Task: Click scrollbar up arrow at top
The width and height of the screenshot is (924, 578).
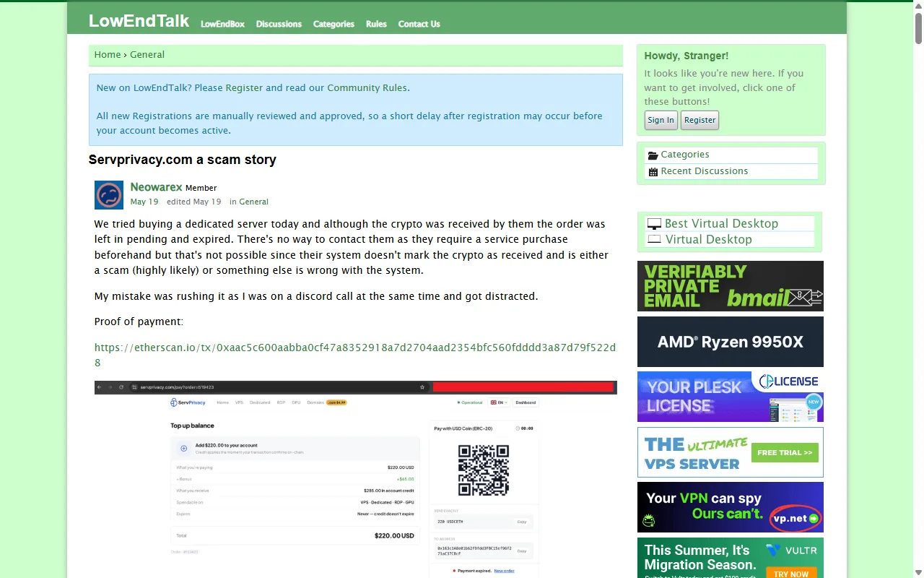Action: (918, 5)
